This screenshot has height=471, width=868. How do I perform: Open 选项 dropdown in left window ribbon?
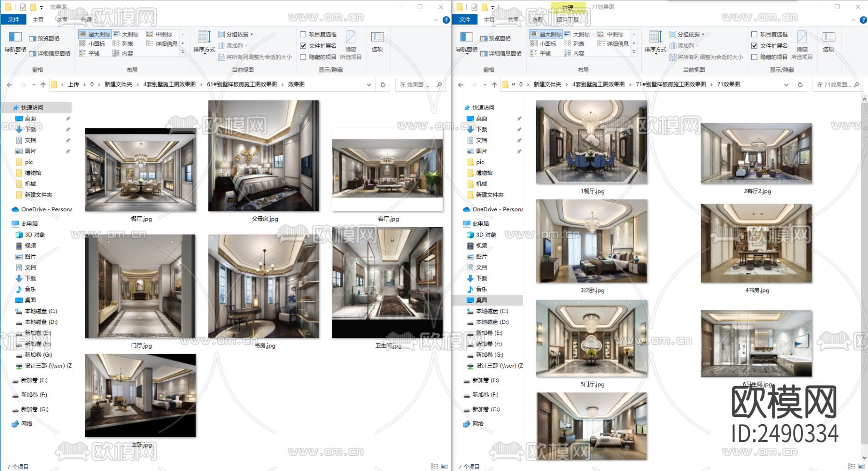pyautogui.click(x=377, y=42)
